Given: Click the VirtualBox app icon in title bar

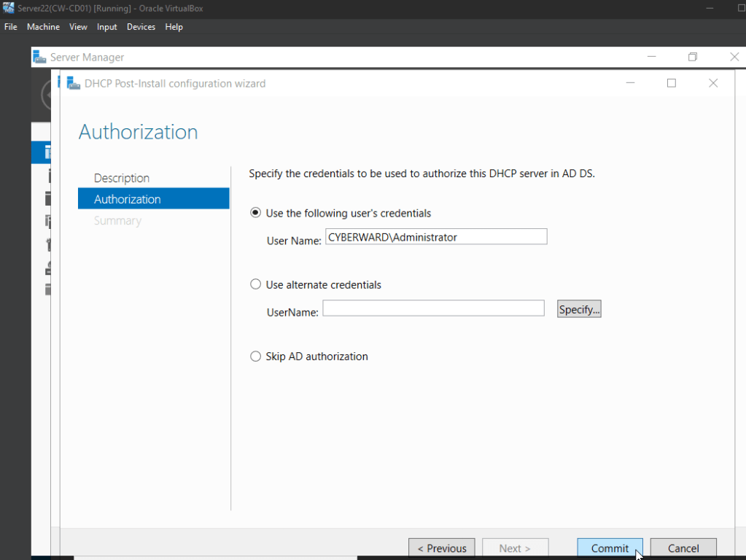Looking at the screenshot, I should click(x=9, y=7).
